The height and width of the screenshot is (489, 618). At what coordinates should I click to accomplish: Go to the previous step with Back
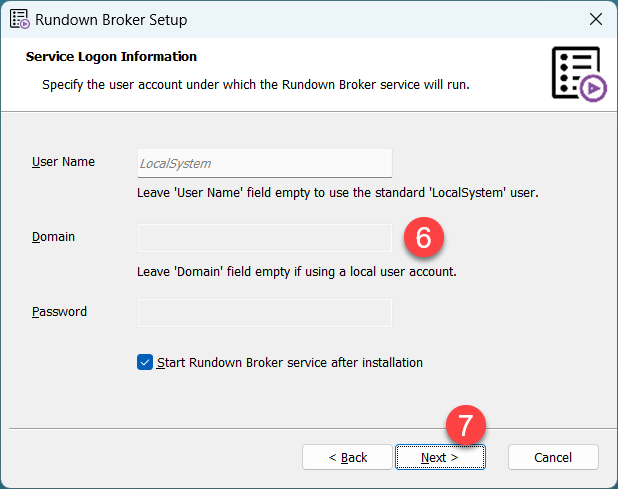click(347, 457)
